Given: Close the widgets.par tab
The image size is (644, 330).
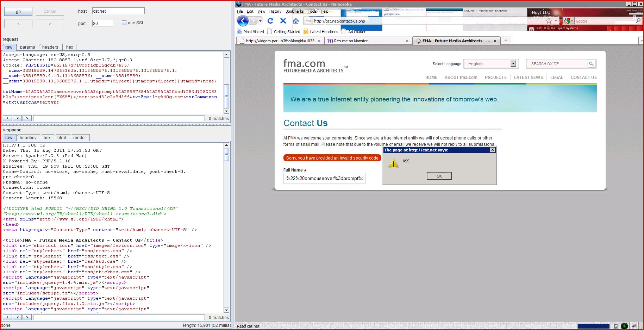Looking at the screenshot, I should tap(319, 41).
